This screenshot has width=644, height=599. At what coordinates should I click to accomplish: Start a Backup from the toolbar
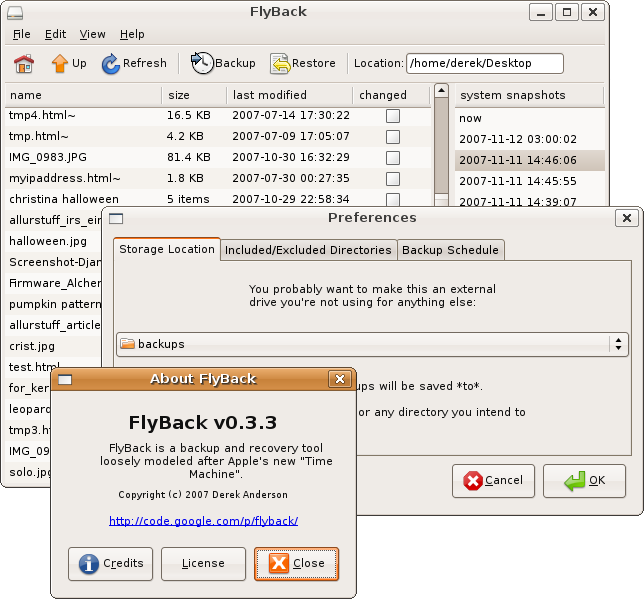pyautogui.click(x=223, y=64)
